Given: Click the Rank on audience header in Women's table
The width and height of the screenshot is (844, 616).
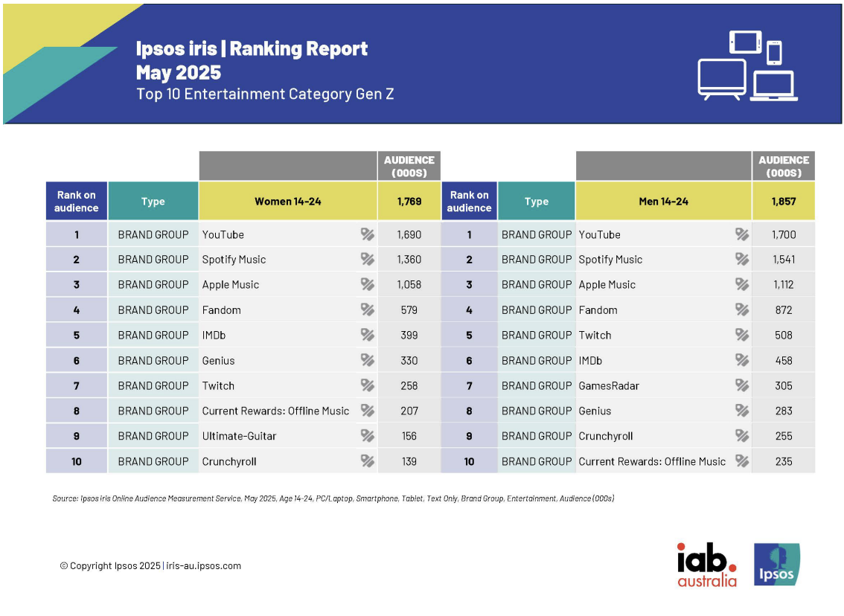Looking at the screenshot, I should (x=77, y=201).
